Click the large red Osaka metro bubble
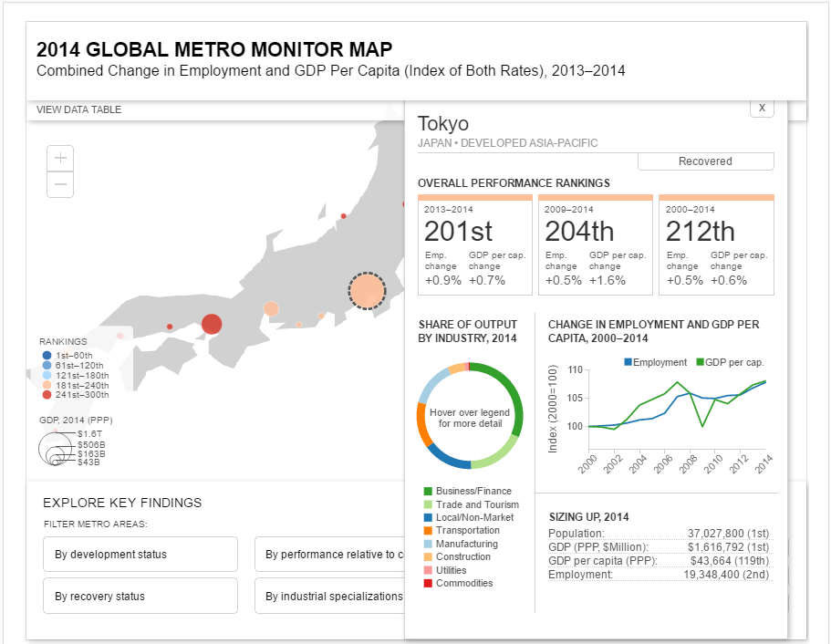Image resolution: width=831 pixels, height=644 pixels. pos(212,324)
